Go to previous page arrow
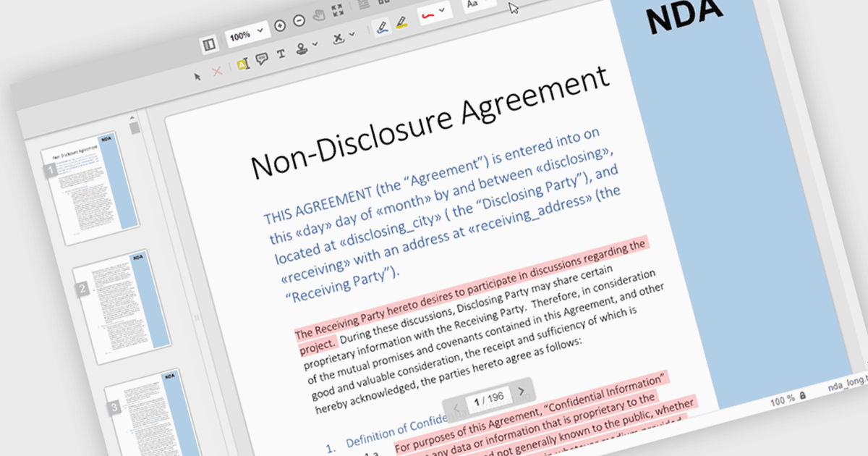Image resolution: width=868 pixels, height=456 pixels. click(x=456, y=409)
